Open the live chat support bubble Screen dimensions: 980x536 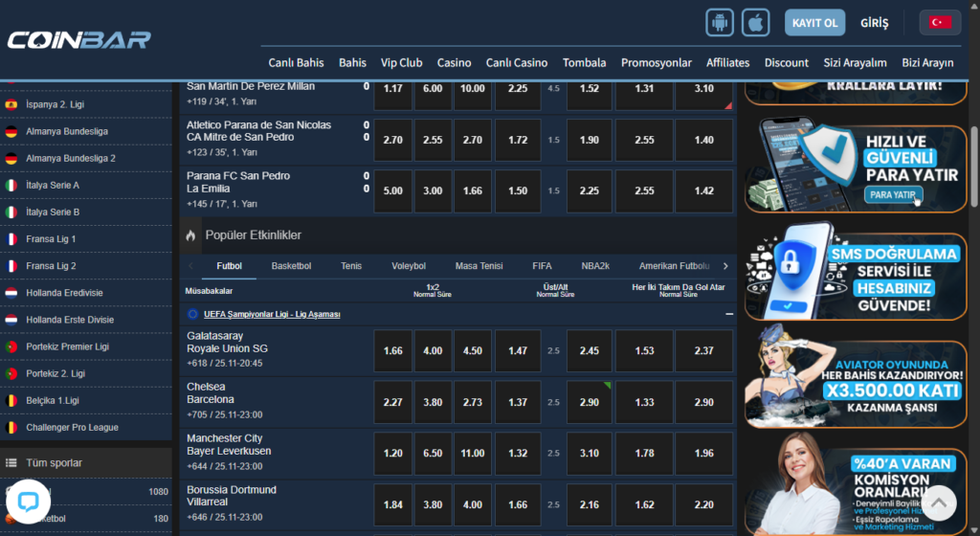(27, 503)
